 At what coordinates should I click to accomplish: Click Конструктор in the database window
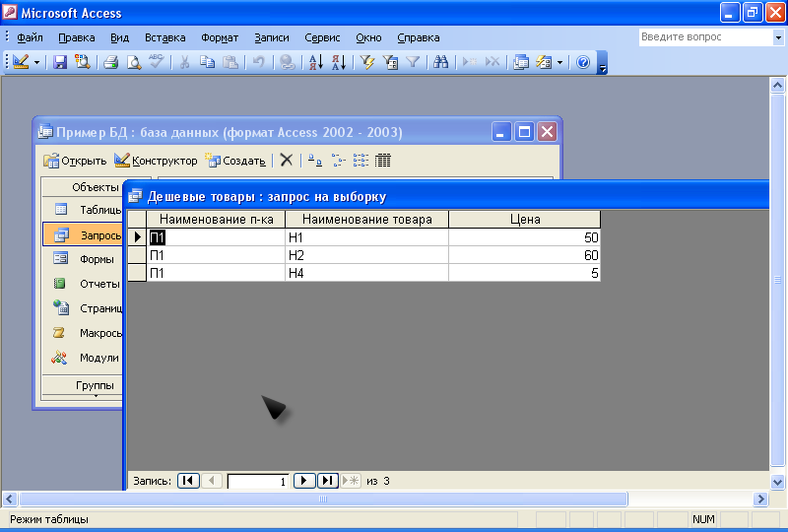point(156,161)
